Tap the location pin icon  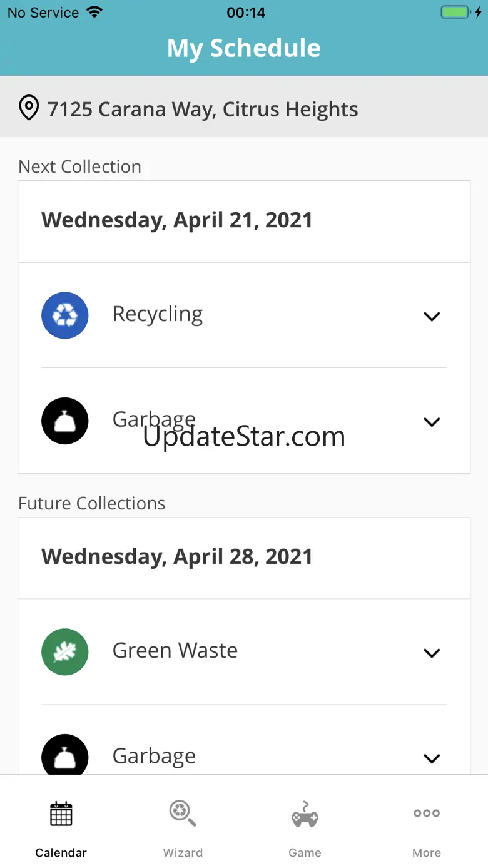tap(29, 108)
